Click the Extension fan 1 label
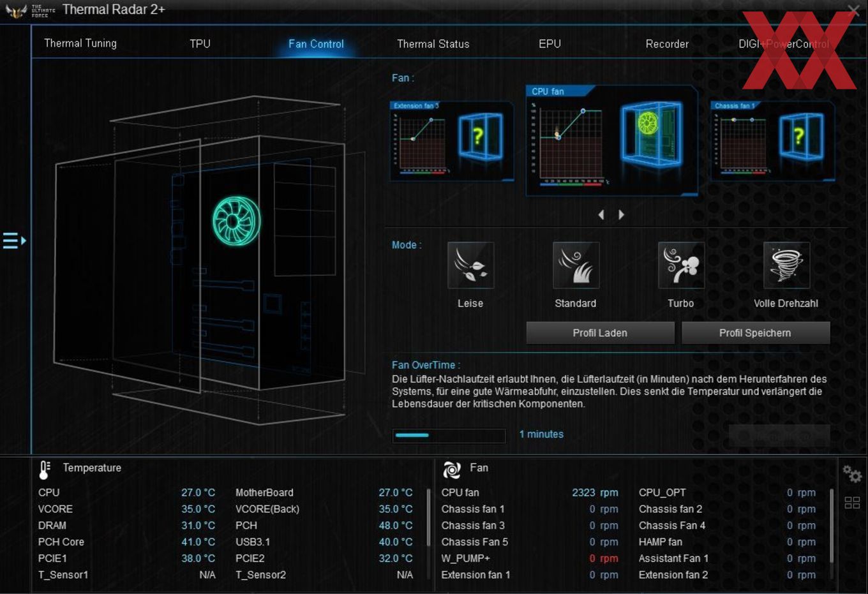 pyautogui.click(x=475, y=575)
